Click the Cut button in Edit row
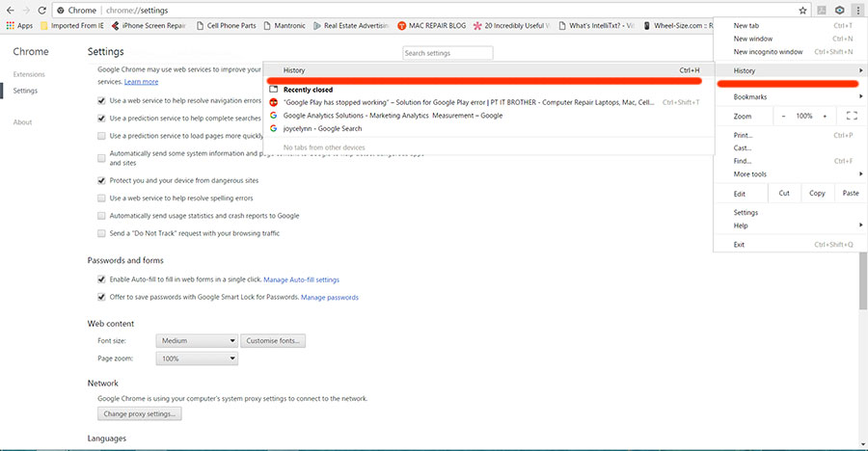The width and height of the screenshot is (868, 451). (784, 193)
